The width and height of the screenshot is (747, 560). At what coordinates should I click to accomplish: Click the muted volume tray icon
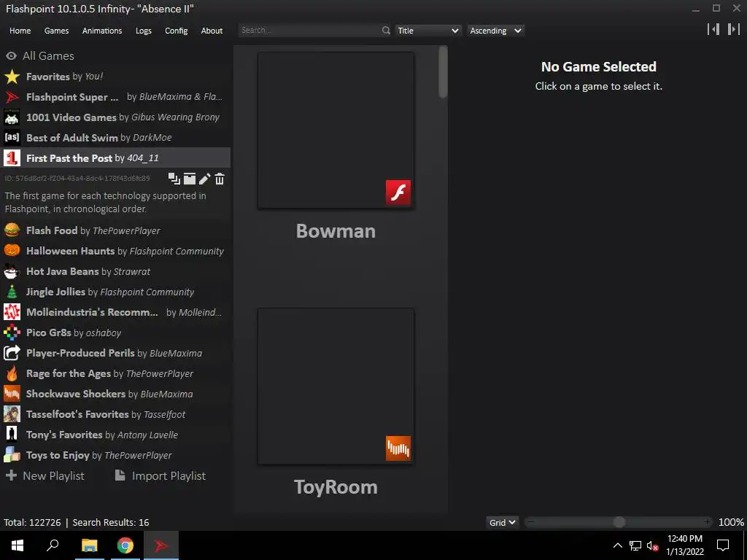click(x=653, y=545)
